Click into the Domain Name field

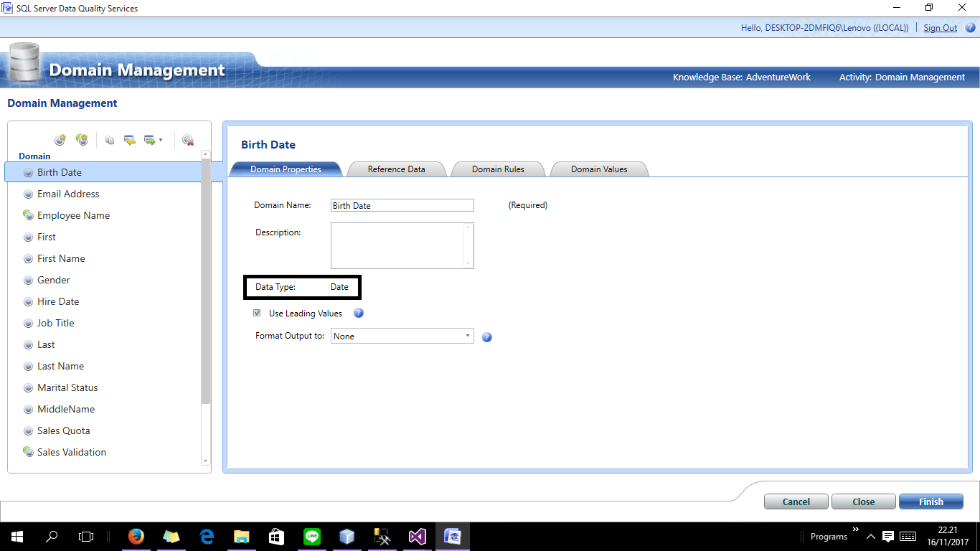pyautogui.click(x=402, y=205)
